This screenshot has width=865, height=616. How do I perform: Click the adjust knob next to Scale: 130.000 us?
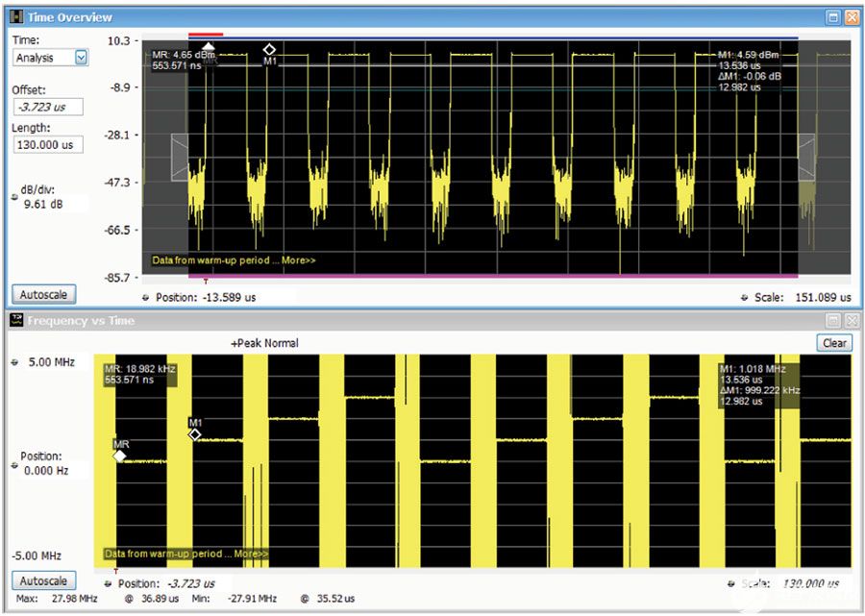coord(733,580)
